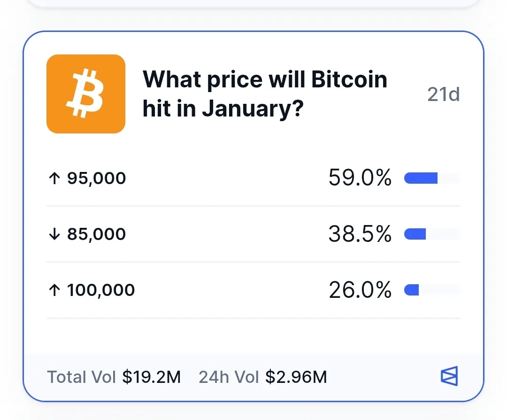
Task: Click the up arrow beside 95,000
Action: pos(54,179)
